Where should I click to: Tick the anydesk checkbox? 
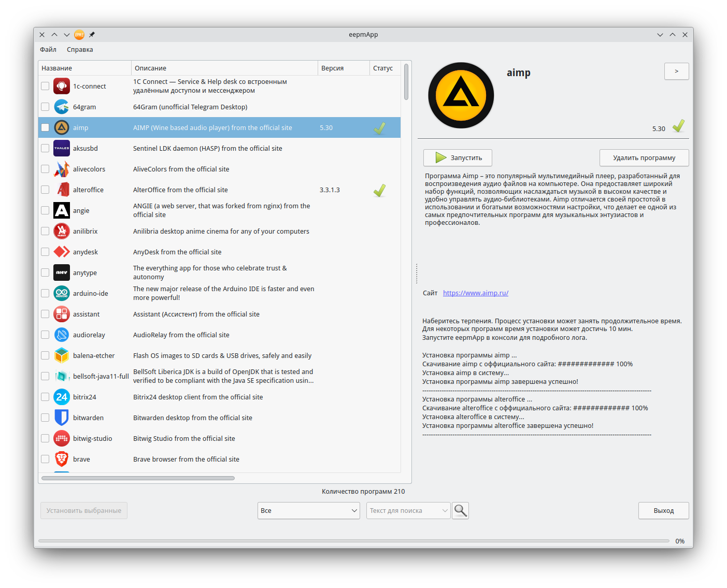45,252
